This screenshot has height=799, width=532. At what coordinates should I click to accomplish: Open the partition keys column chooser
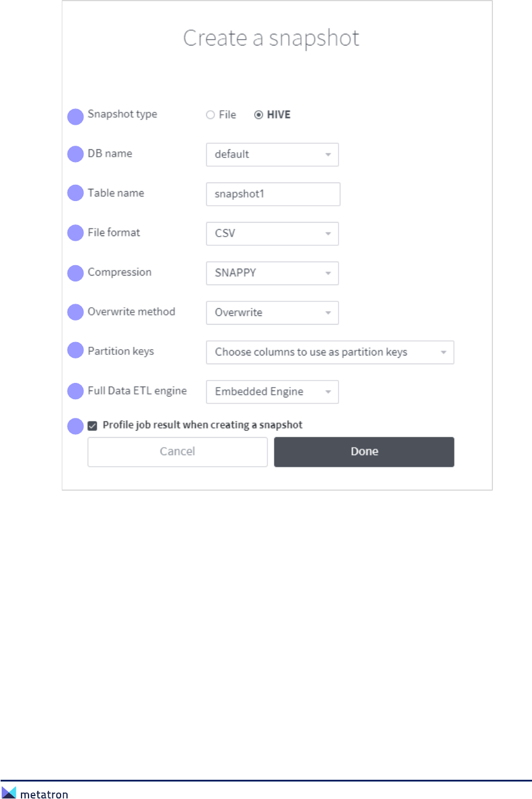[x=330, y=353]
